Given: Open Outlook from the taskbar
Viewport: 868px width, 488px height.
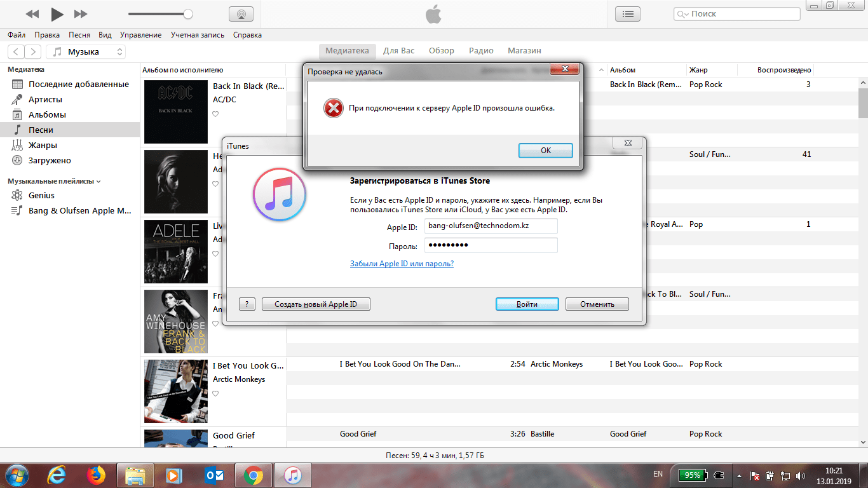Looking at the screenshot, I should coord(214,475).
